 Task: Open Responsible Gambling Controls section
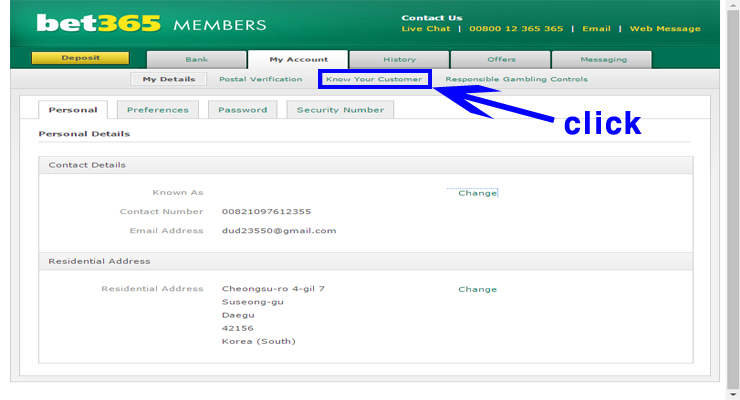point(516,79)
